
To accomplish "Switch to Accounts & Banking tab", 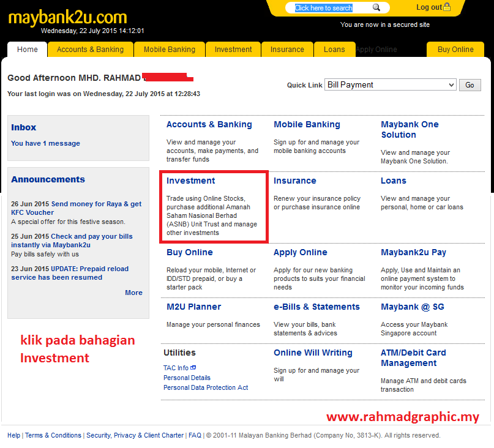I will coord(90,50).
